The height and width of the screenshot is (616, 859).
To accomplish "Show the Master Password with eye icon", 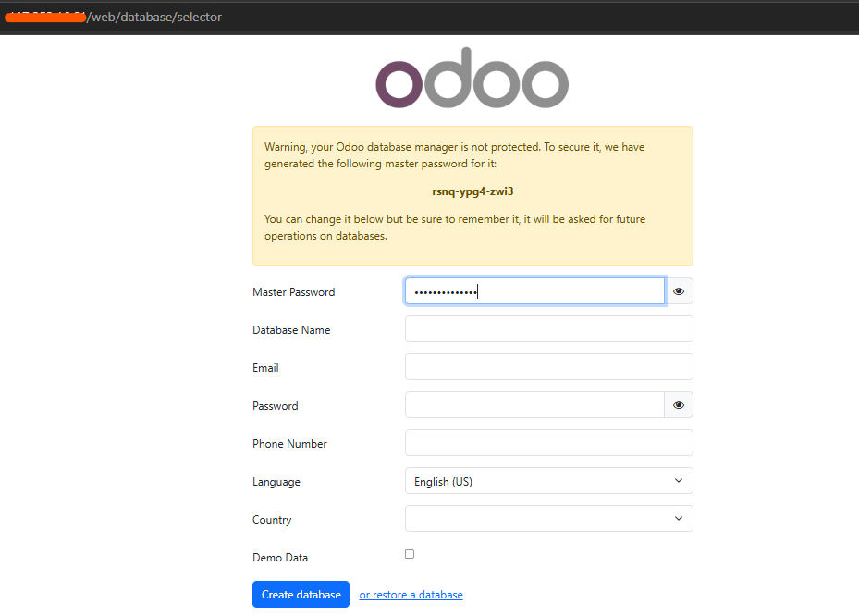I will click(679, 291).
